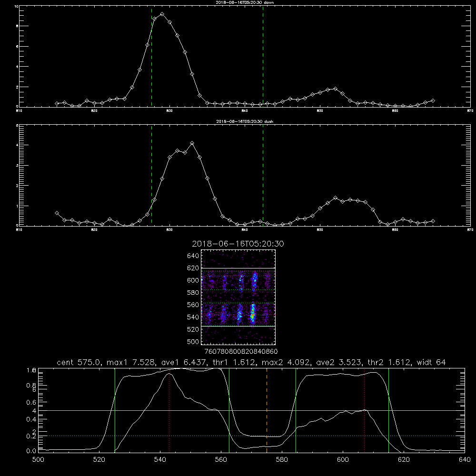Image resolution: width=476 pixels, height=476 pixels.
Task: Click the 0.0 label on bottom profile y-axis
Action: coord(31,451)
